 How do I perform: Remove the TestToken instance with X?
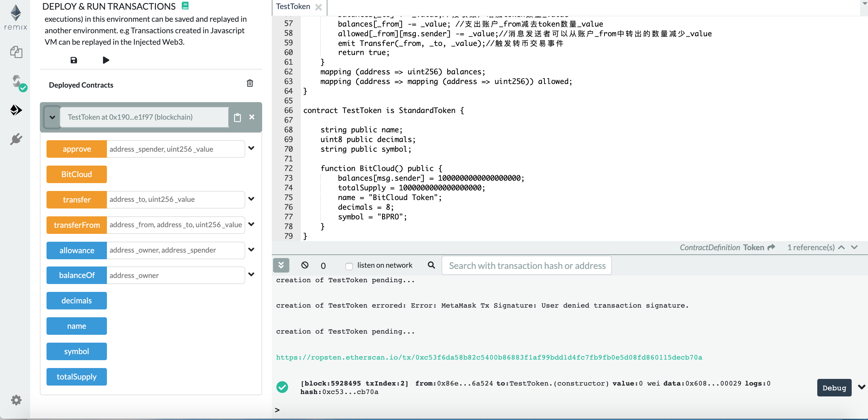(x=252, y=117)
